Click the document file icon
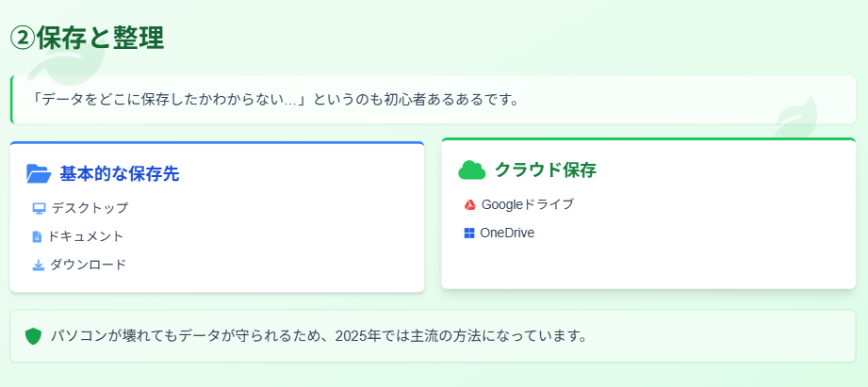The width and height of the screenshot is (868, 387). coord(37,236)
